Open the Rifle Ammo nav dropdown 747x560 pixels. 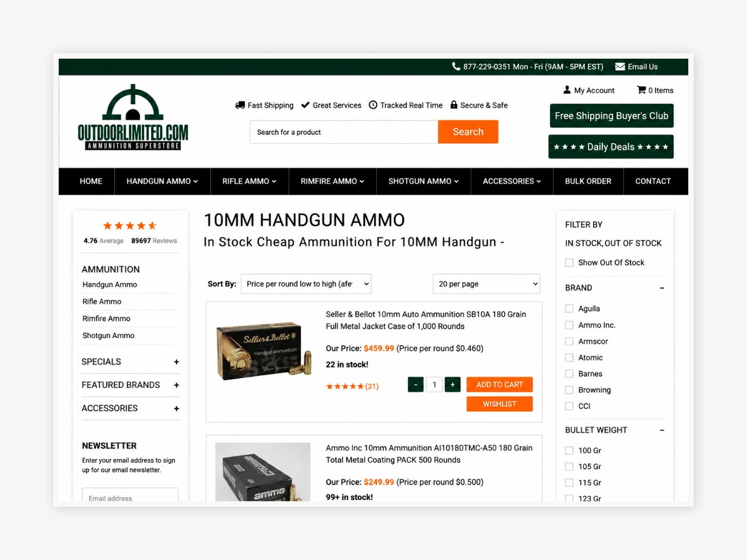249,181
